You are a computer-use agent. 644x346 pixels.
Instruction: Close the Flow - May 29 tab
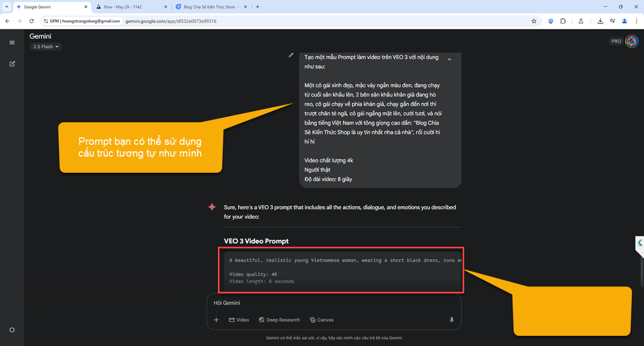tap(165, 7)
